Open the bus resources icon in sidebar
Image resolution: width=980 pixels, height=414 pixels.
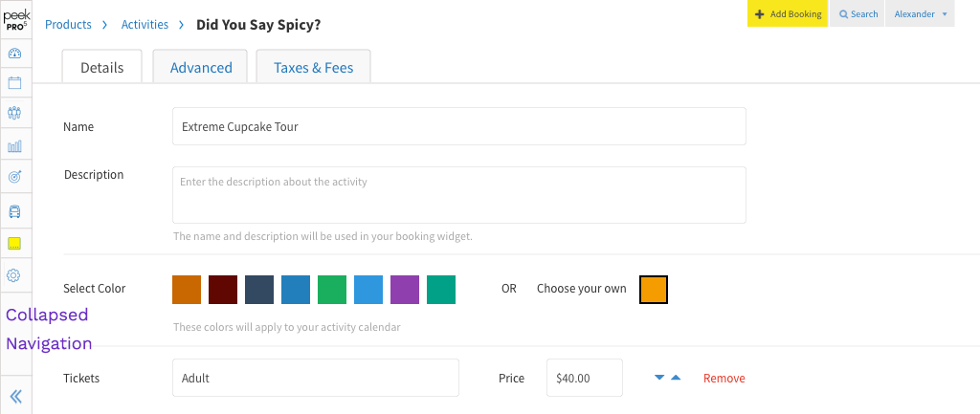coord(14,211)
